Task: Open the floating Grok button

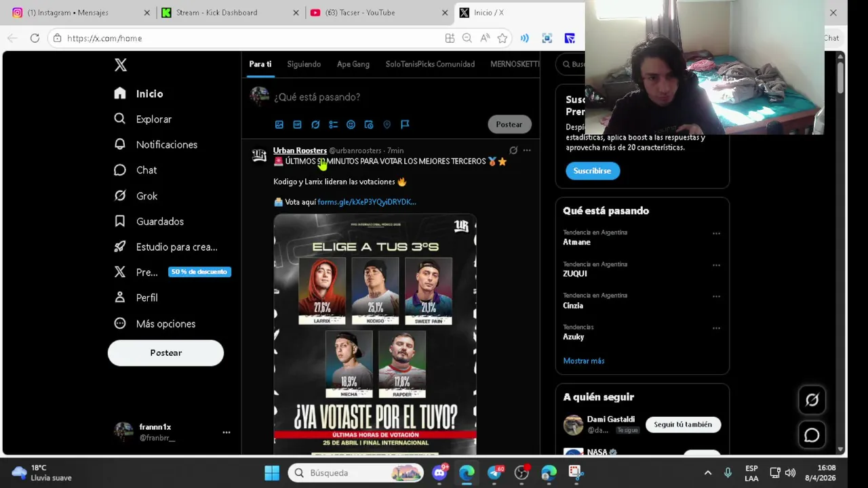Action: [x=812, y=400]
